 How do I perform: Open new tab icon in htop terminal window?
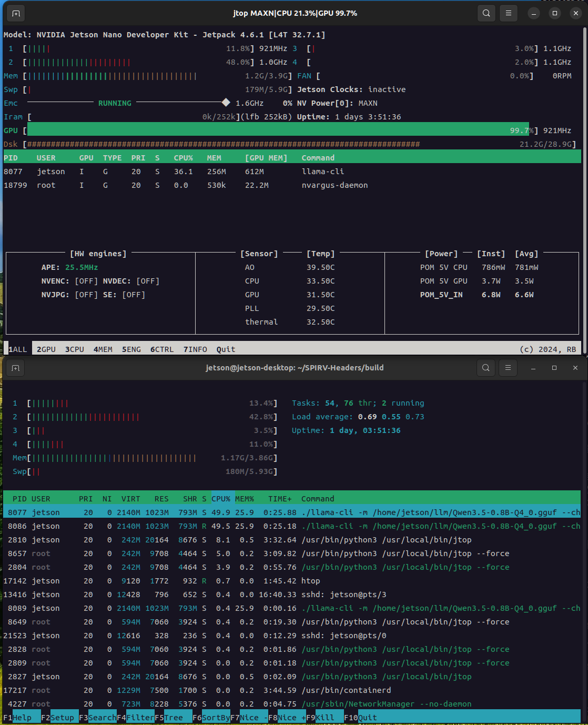pos(16,368)
